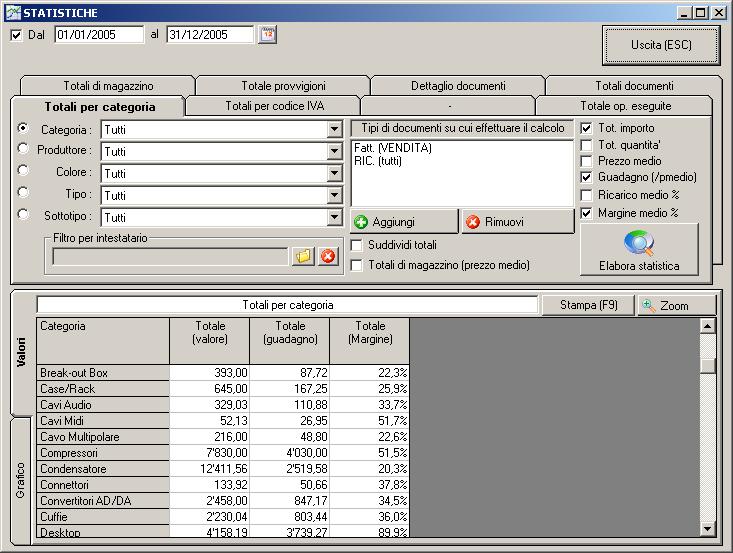This screenshot has height=553, width=733.
Task: Click the folder icon in Filtro per intestatario
Action: tap(303, 256)
